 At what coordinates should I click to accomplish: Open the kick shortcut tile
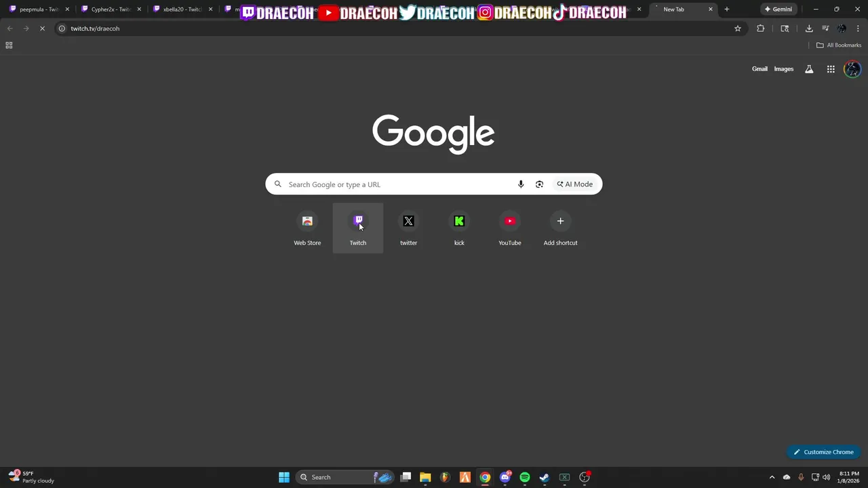coord(459,228)
